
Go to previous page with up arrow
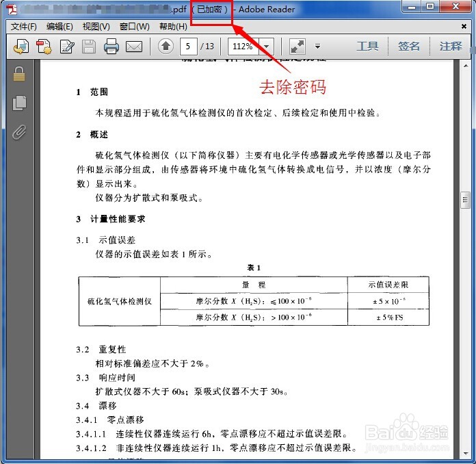(x=166, y=46)
